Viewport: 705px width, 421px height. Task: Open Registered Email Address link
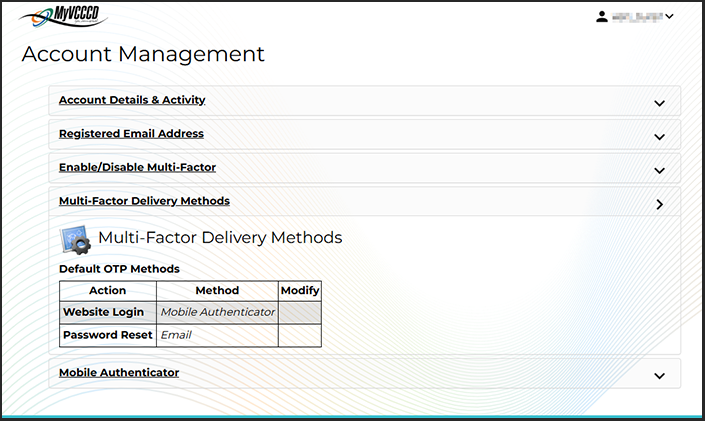(x=131, y=134)
